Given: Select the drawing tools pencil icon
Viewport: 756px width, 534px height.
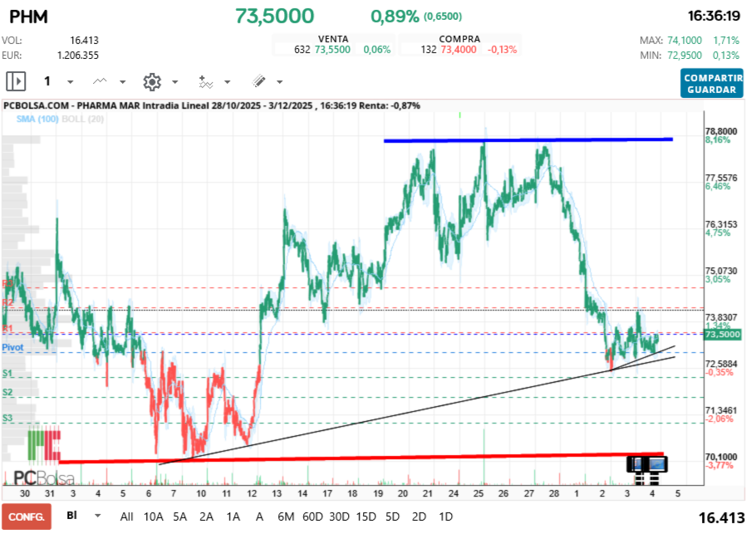Looking at the screenshot, I should 259,81.
